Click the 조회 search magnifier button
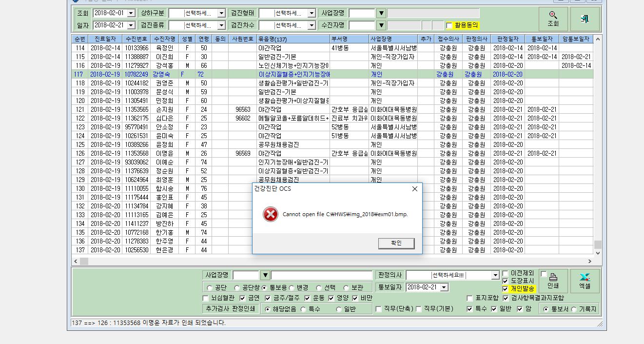The height and width of the screenshot is (344, 644). tap(553, 19)
